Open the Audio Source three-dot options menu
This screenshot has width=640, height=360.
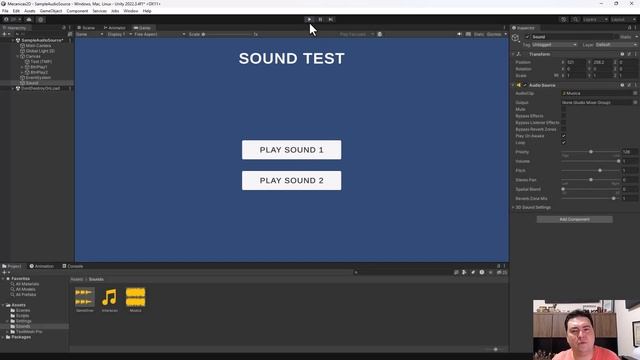(636, 85)
